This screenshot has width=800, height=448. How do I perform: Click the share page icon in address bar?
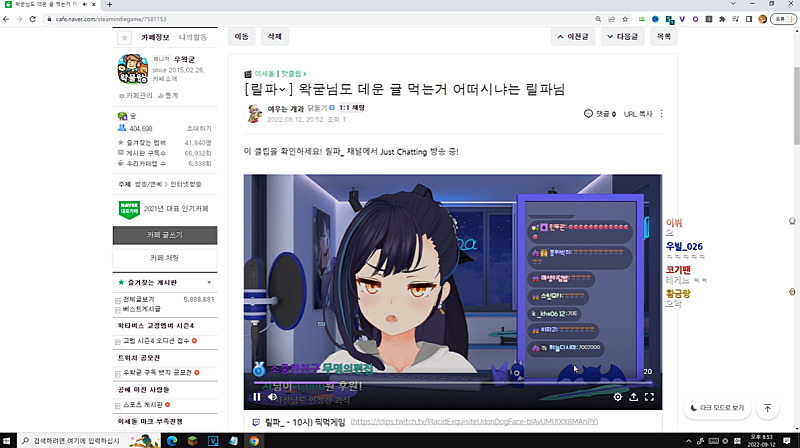tap(611, 19)
